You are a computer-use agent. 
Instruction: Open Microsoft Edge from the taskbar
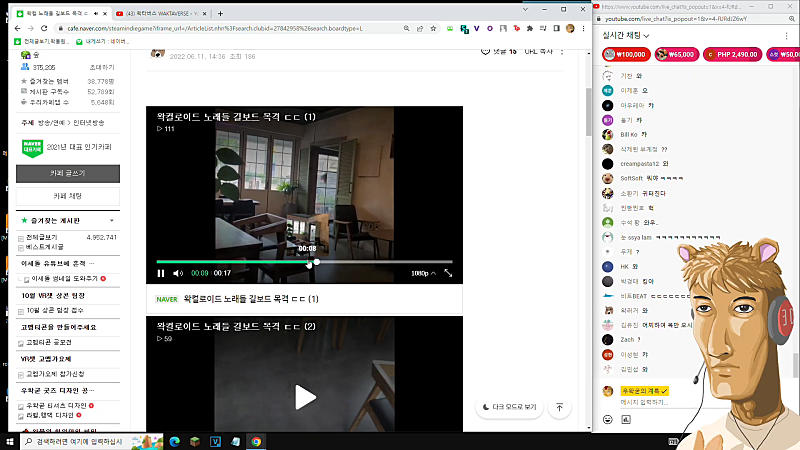tap(174, 441)
